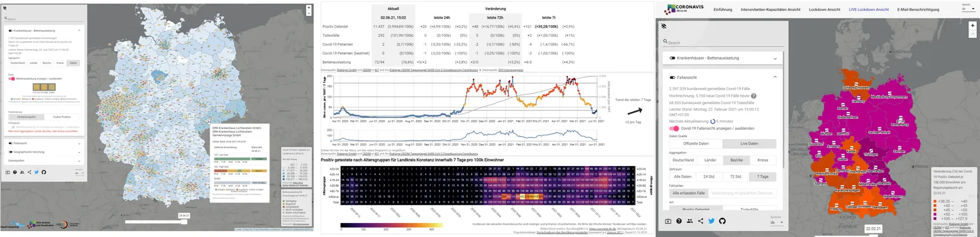Click 'letzte 72h' column header in middle table
The width and height of the screenshot is (980, 237).
496,18
